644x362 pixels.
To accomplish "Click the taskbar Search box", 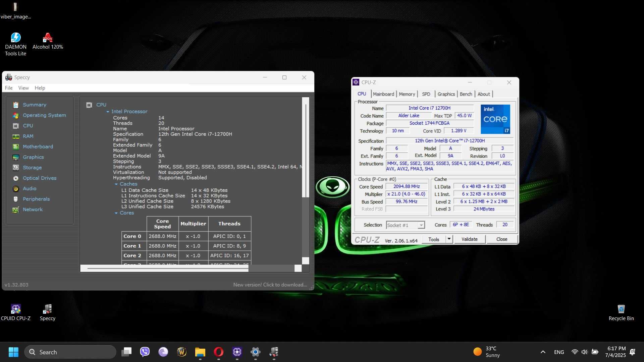I will tap(70, 352).
